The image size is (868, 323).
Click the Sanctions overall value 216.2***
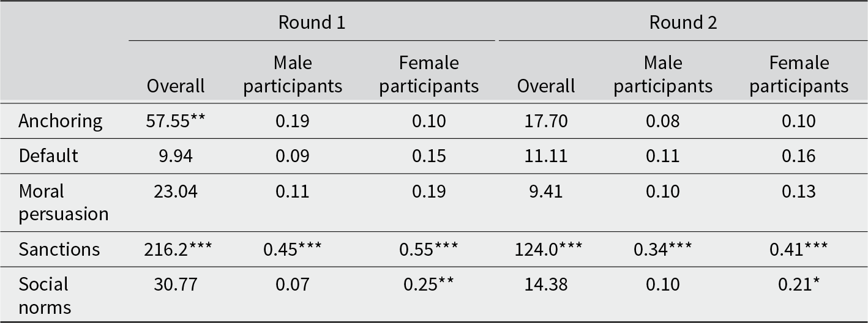click(176, 249)
